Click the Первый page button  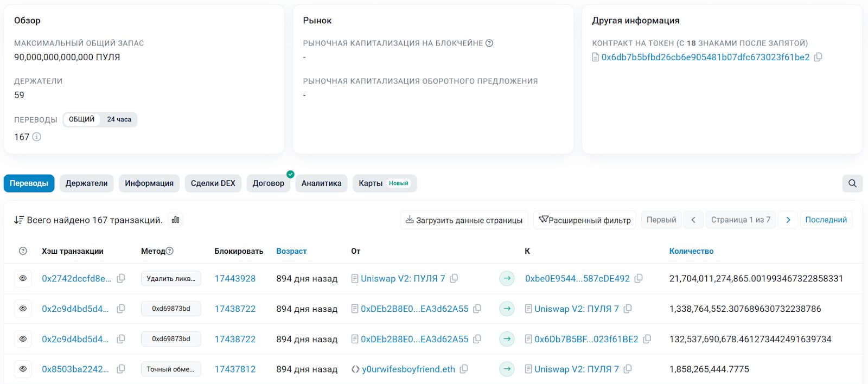pyautogui.click(x=661, y=220)
